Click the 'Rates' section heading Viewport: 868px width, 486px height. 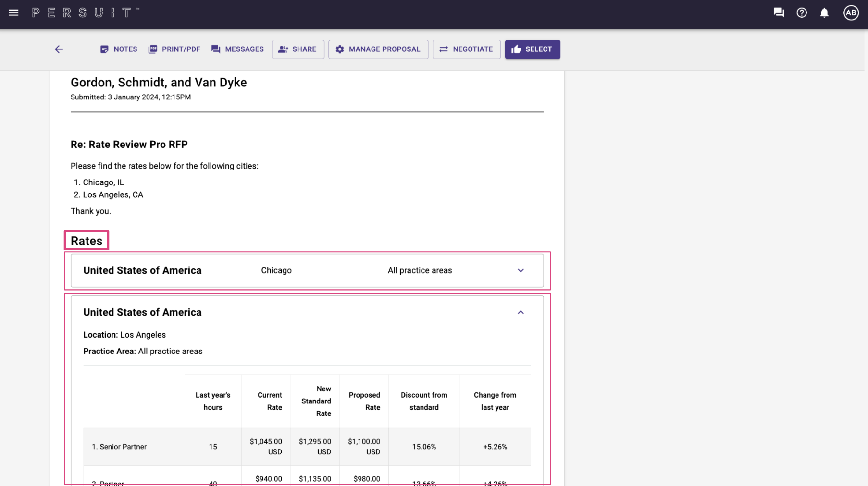coord(87,241)
